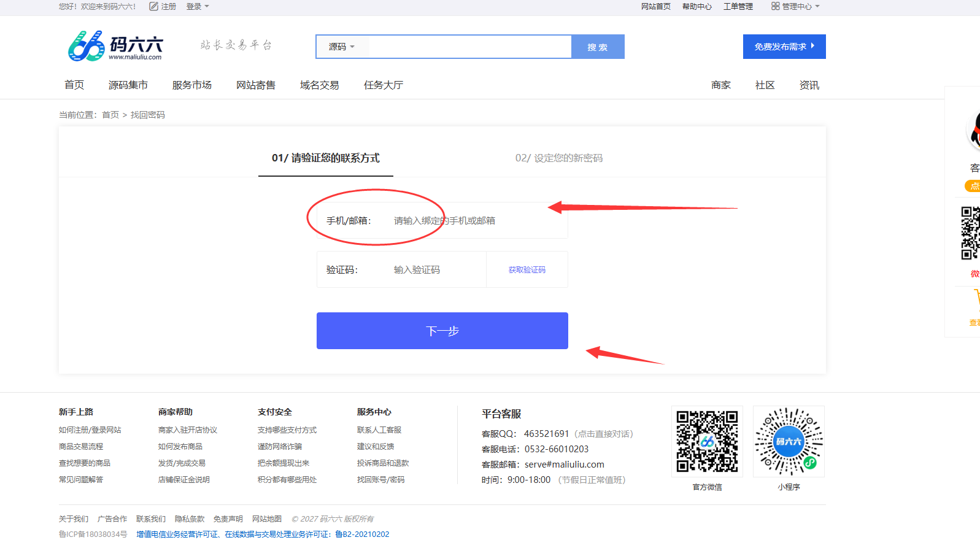
Task: Select the 设定您的新密码 step tab
Action: point(558,158)
